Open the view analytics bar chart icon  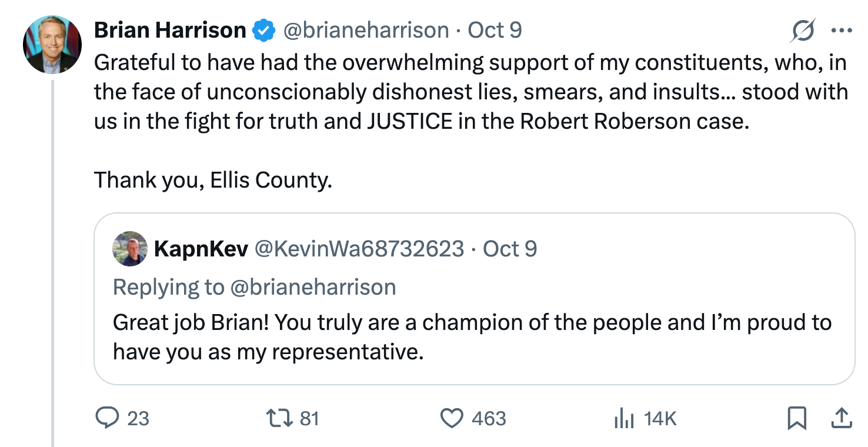pos(624,419)
